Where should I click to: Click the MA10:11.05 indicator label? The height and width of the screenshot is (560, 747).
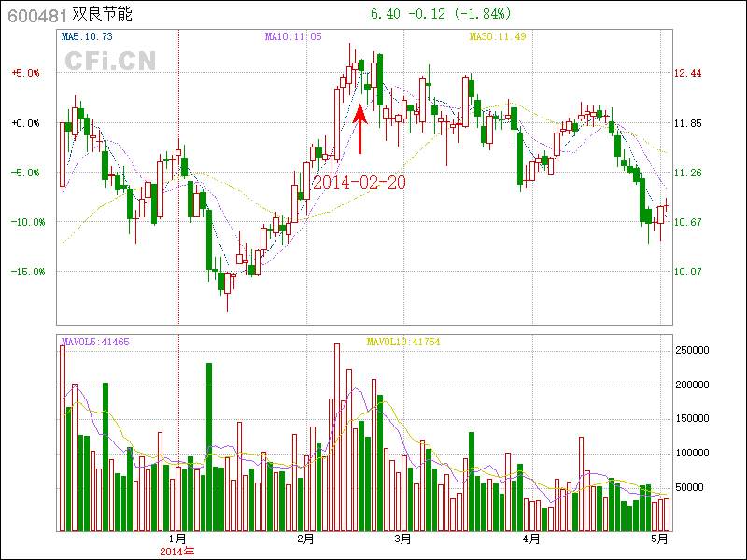point(293,36)
